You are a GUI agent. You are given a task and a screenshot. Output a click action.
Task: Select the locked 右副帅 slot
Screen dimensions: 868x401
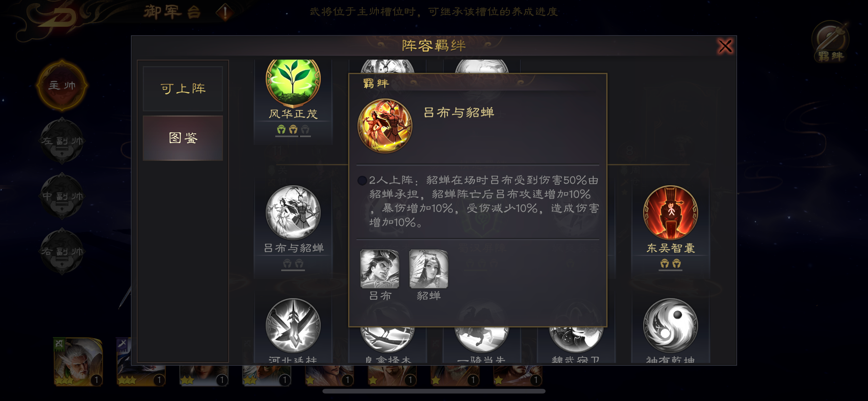[62, 251]
